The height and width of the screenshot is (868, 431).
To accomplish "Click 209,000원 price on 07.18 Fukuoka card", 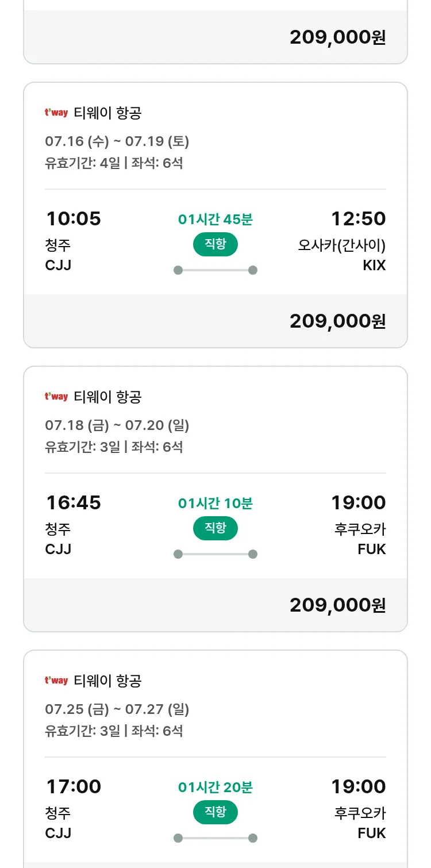I will (337, 605).
